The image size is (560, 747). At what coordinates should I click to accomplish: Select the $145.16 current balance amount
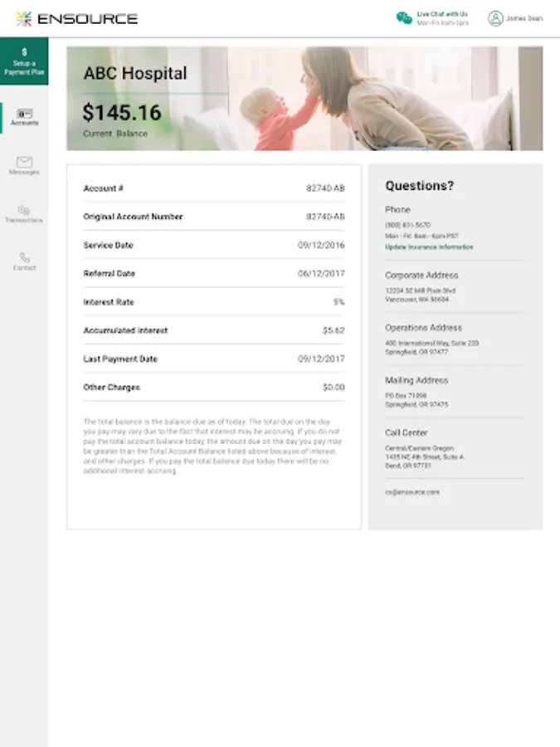(x=122, y=112)
